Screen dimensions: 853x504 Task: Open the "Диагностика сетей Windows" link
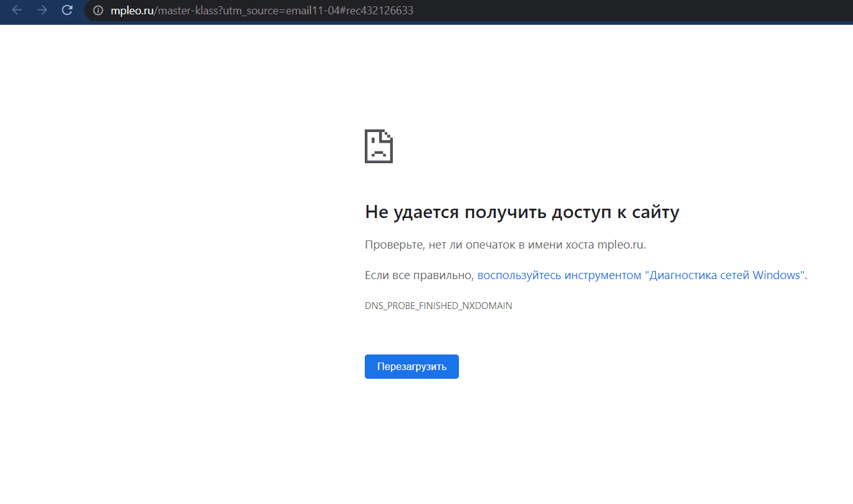pyautogui.click(x=725, y=275)
